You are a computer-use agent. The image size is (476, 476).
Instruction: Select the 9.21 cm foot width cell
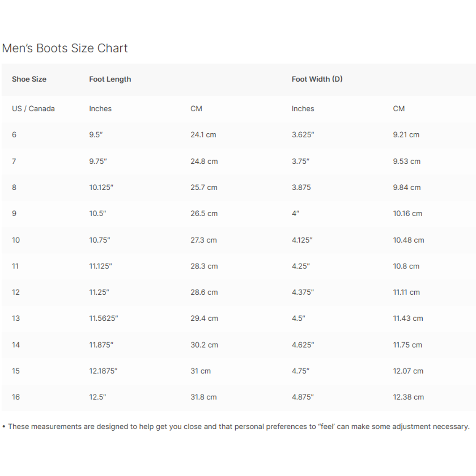coord(406,135)
